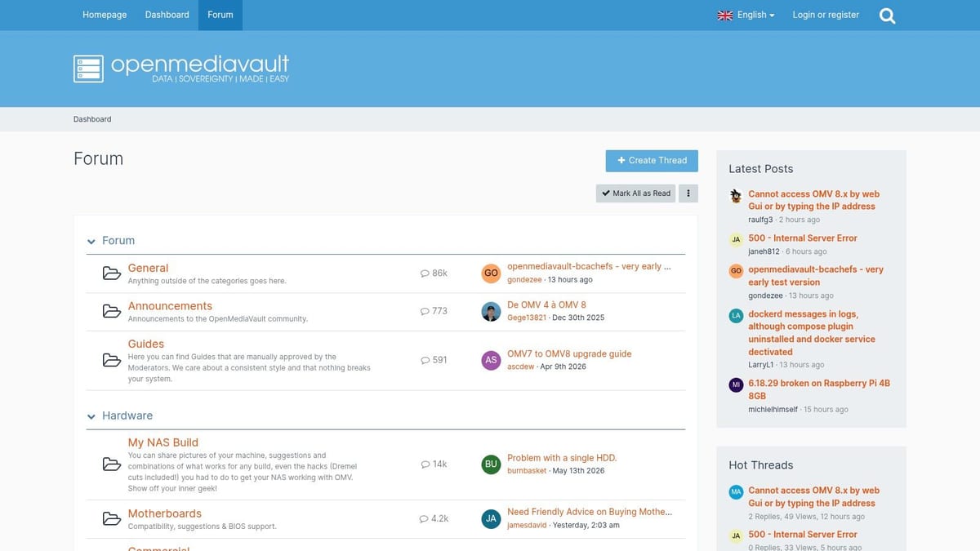
Task: Click the Create Thread button
Action: [652, 161]
